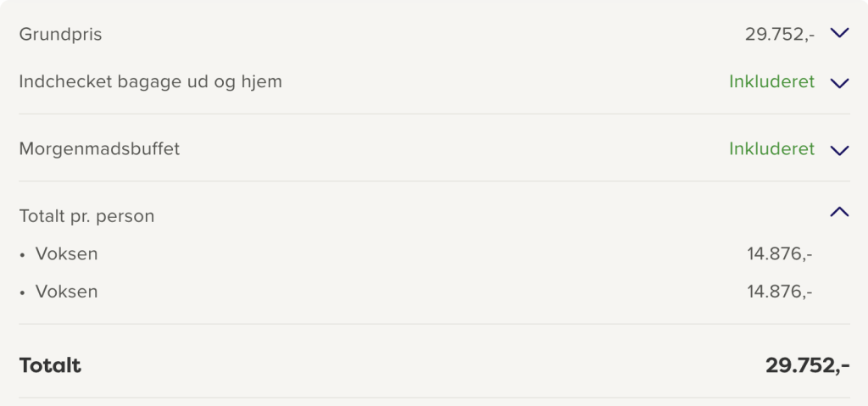
Task: Expand the Grundpris chevron arrow
Action: click(x=839, y=34)
